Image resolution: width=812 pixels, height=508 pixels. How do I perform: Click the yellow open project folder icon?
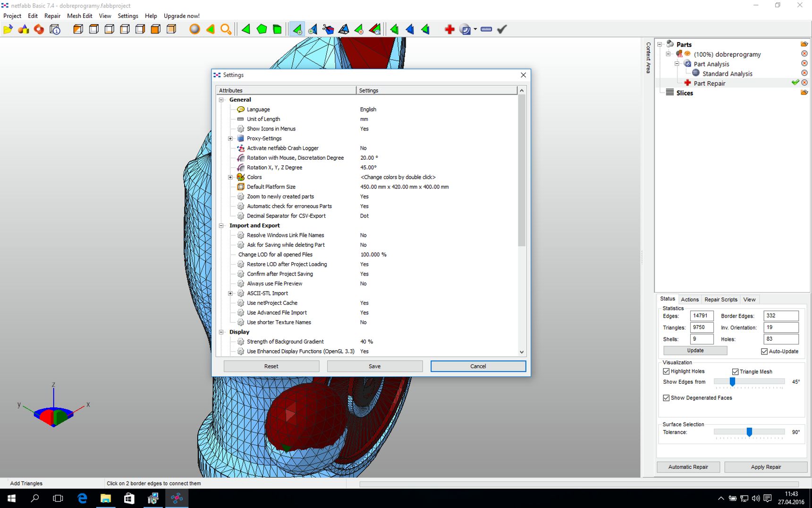pyautogui.click(x=8, y=29)
